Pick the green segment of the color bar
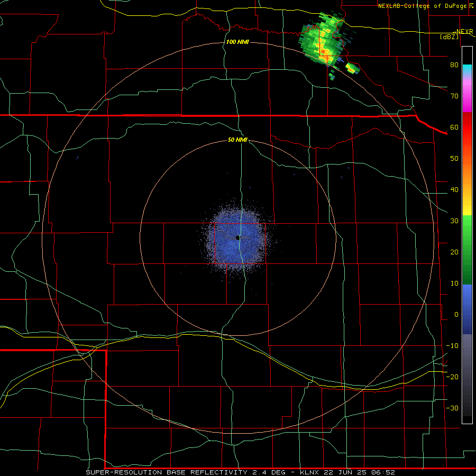 (467, 250)
